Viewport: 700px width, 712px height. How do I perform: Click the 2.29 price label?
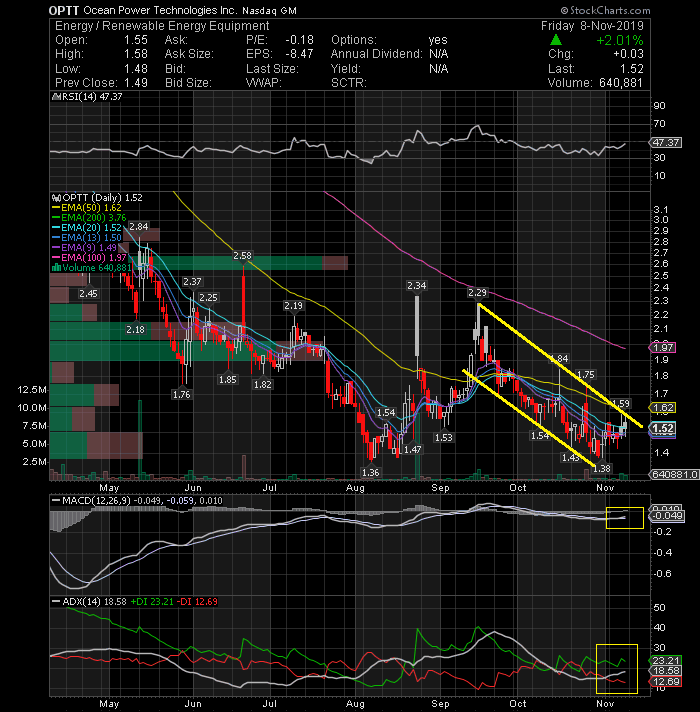click(478, 293)
